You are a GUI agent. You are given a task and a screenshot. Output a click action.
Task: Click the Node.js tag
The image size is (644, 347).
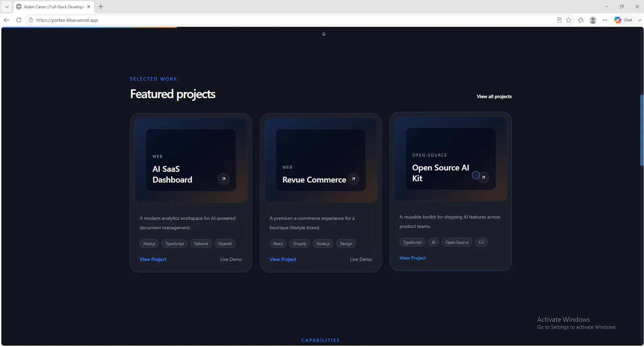pos(323,243)
